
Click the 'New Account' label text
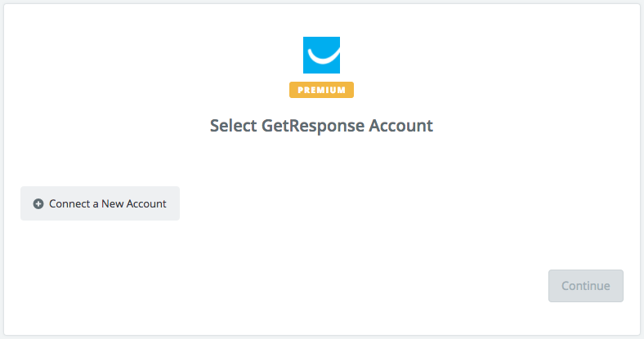point(133,203)
